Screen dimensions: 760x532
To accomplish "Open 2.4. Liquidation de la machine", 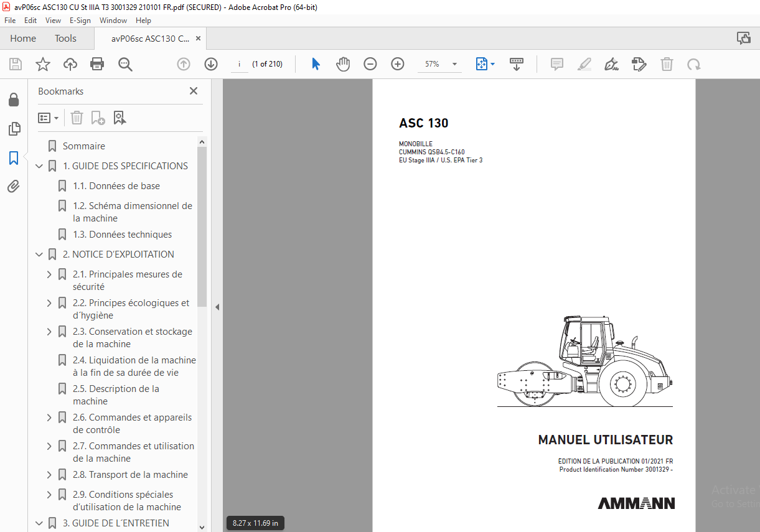I will point(134,366).
